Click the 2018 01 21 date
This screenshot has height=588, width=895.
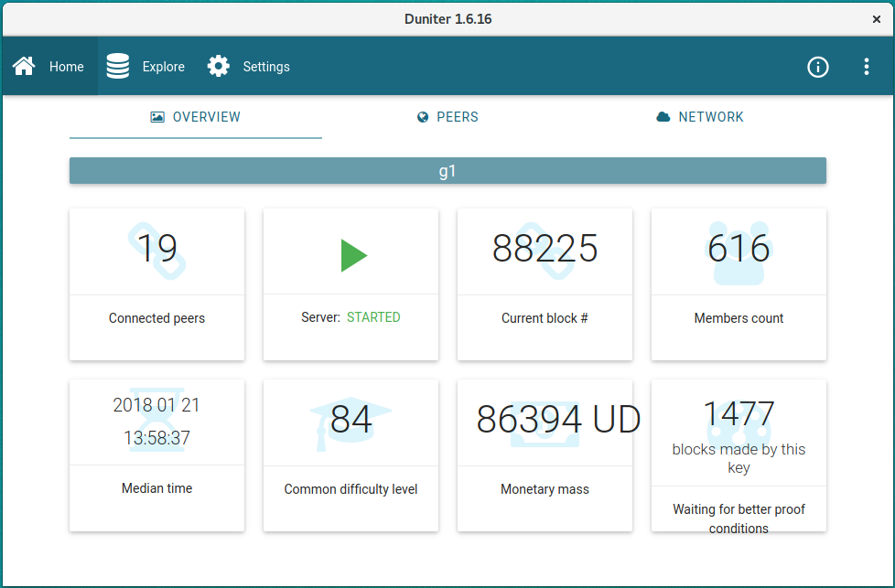click(156, 405)
